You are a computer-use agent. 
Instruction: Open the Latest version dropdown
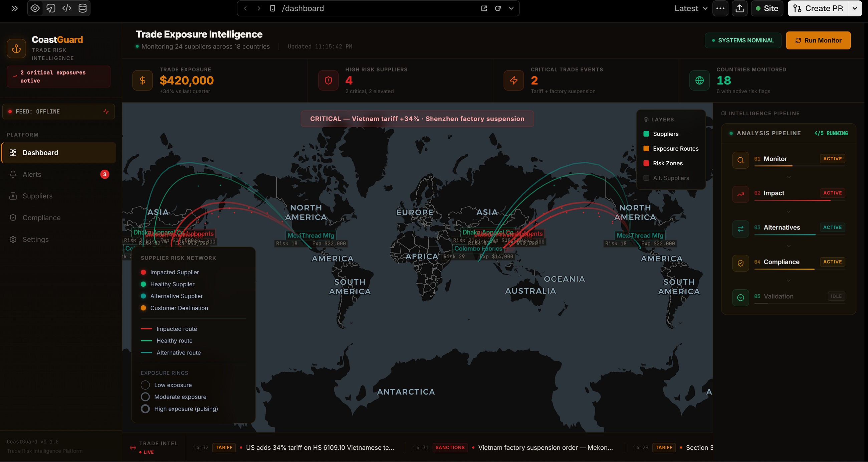click(690, 8)
